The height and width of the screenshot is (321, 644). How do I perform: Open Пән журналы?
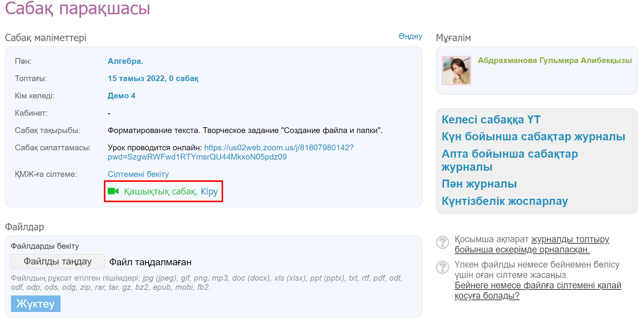click(479, 184)
